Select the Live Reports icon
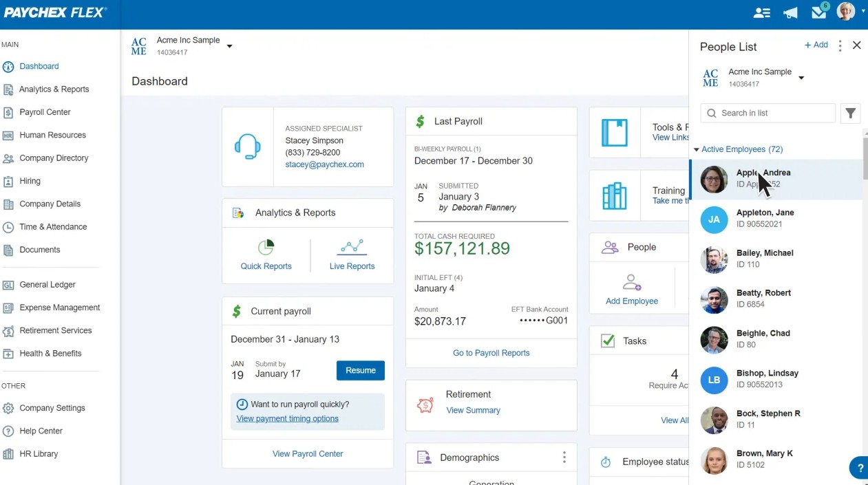 click(352, 246)
